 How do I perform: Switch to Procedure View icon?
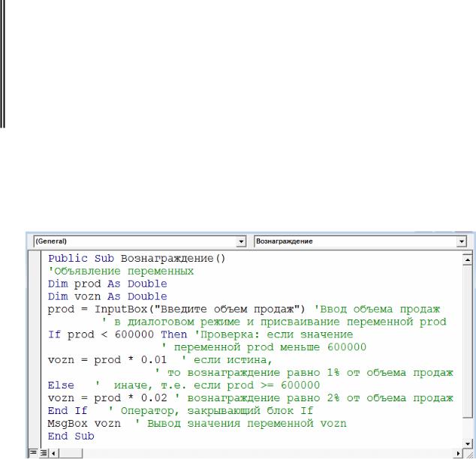(33, 453)
